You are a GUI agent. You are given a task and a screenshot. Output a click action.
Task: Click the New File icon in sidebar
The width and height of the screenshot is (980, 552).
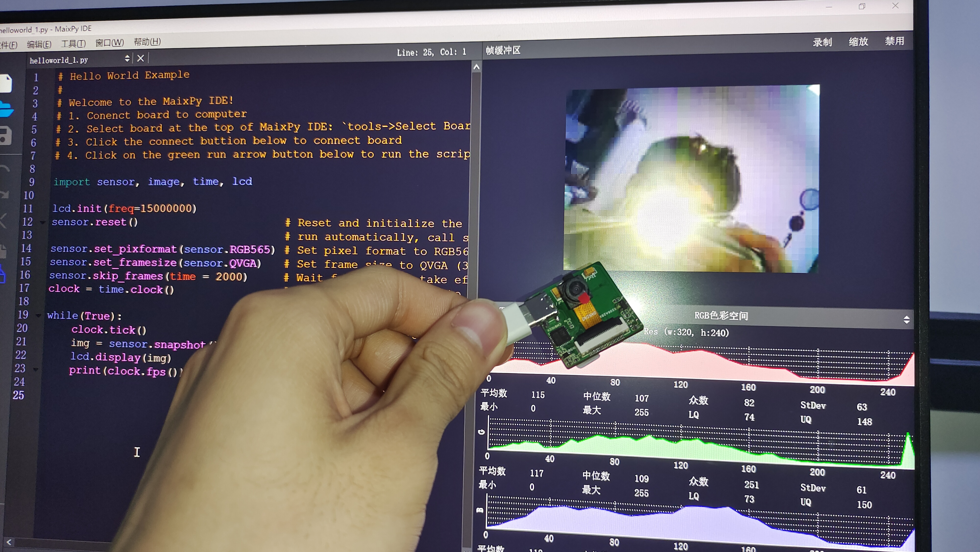click(x=5, y=83)
